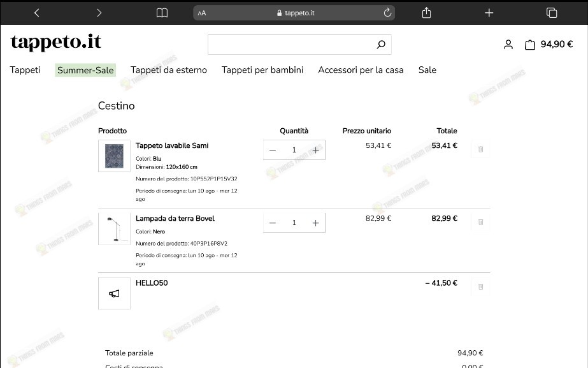The height and width of the screenshot is (368, 588).
Task: Click the quantity value for Lampada da terra Bovel
Action: coord(294,223)
